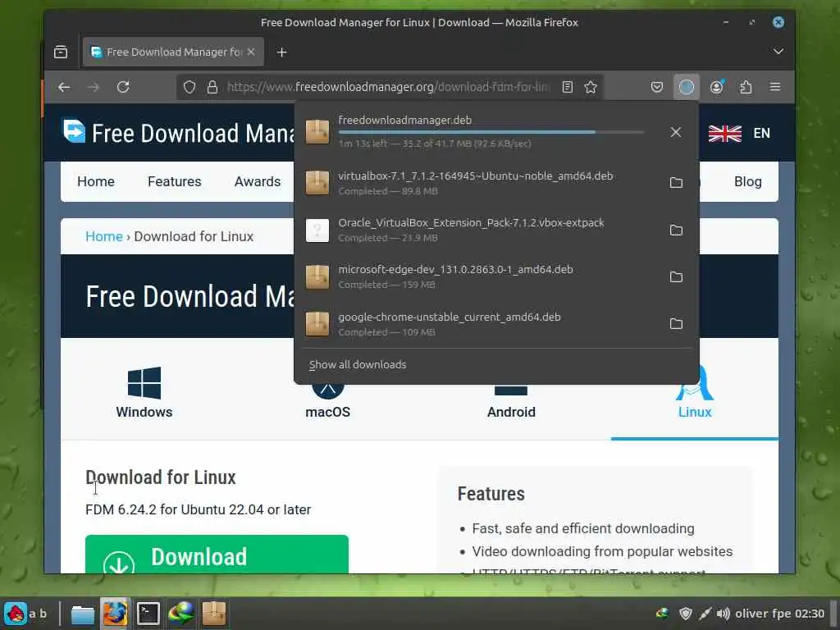This screenshot has width=840, height=630.
Task: Cancel the freedownloadmanager.deb download
Action: click(676, 132)
